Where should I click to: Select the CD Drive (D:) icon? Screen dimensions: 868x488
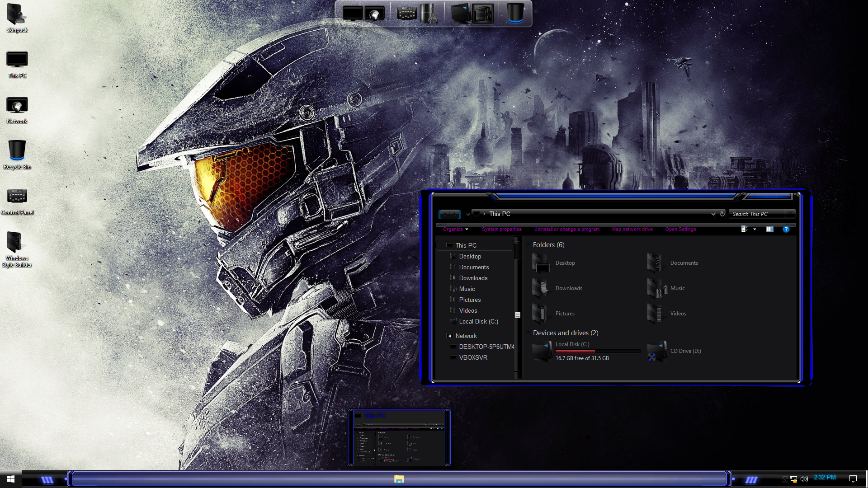click(x=657, y=352)
